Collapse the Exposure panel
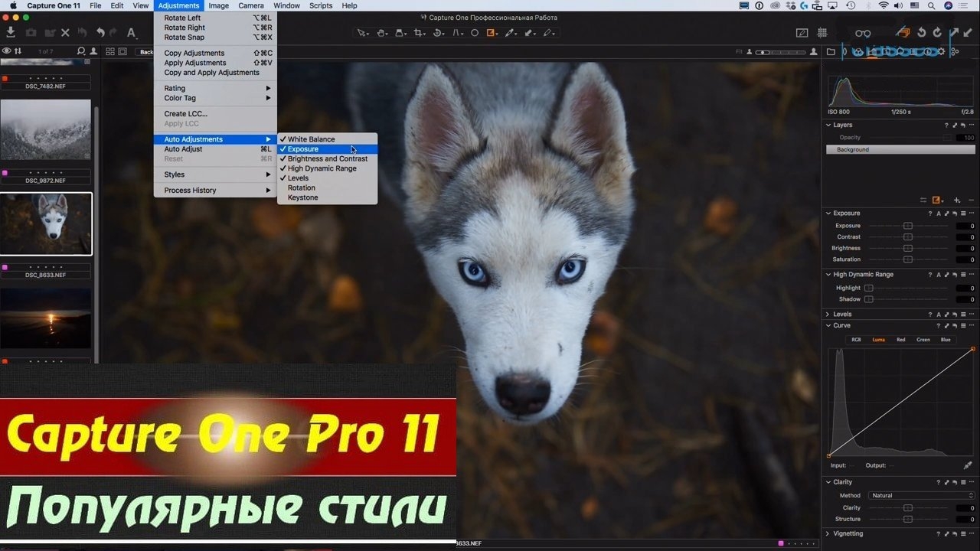This screenshot has width=980, height=551. click(x=828, y=213)
